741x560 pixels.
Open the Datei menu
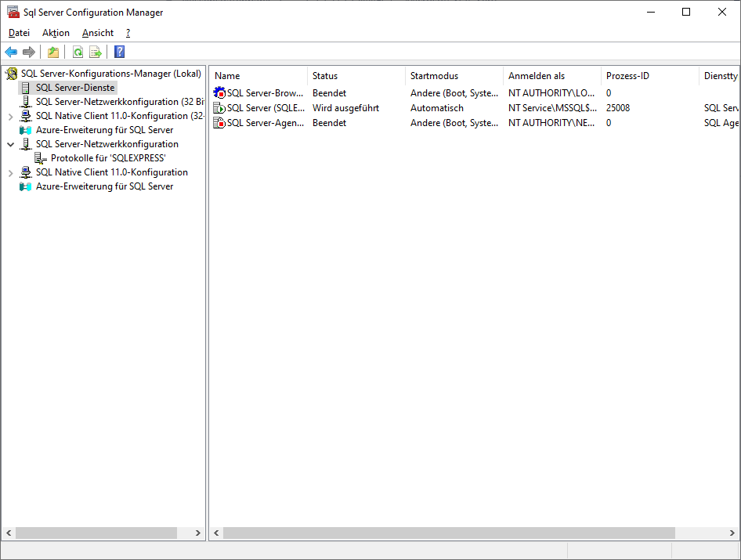coord(19,33)
